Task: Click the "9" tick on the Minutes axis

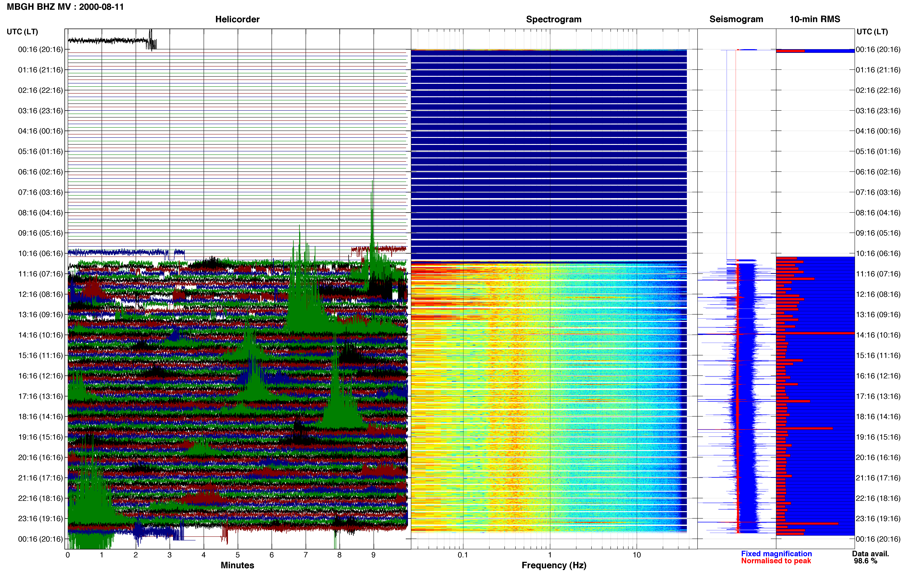Action: (373, 555)
